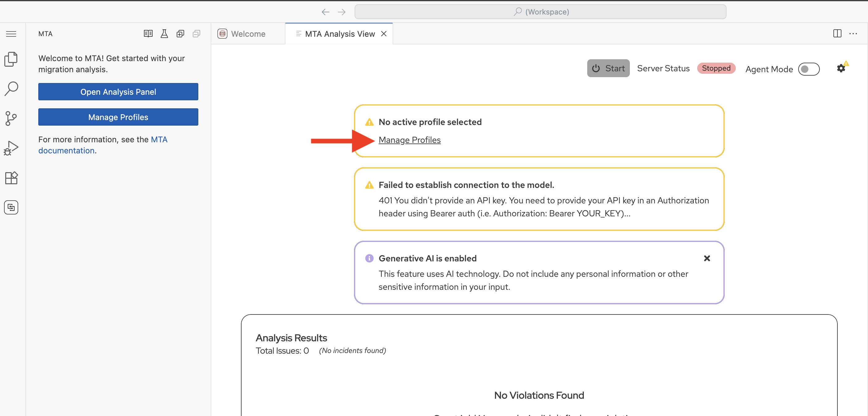The height and width of the screenshot is (416, 868).
Task: Open the Run and Debug view
Action: 11,148
